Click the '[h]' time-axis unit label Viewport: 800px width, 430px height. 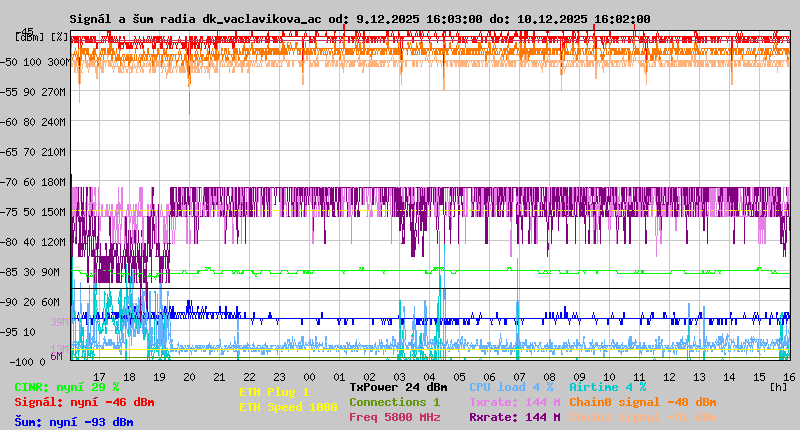click(x=779, y=387)
